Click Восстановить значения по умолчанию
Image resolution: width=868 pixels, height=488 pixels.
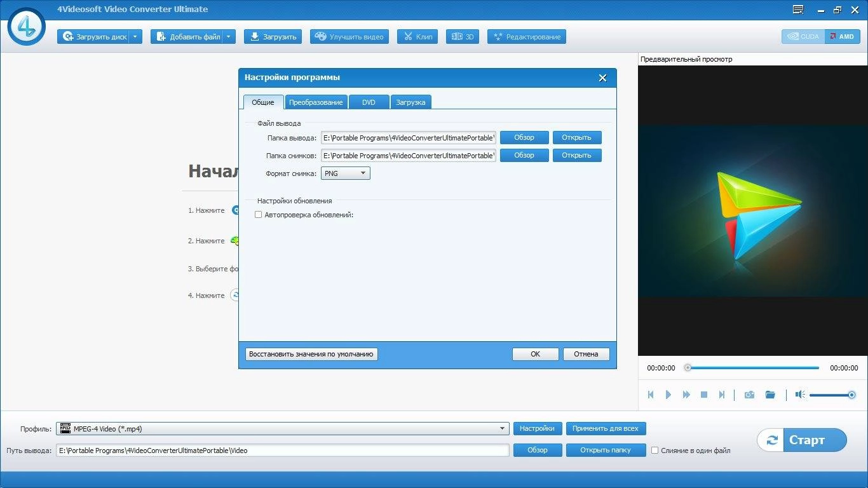pos(311,354)
